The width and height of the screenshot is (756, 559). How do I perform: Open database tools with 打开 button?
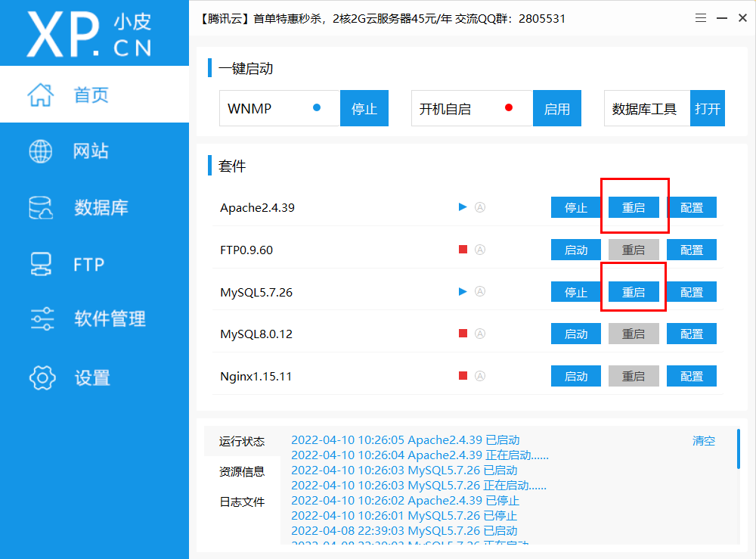[x=708, y=108]
